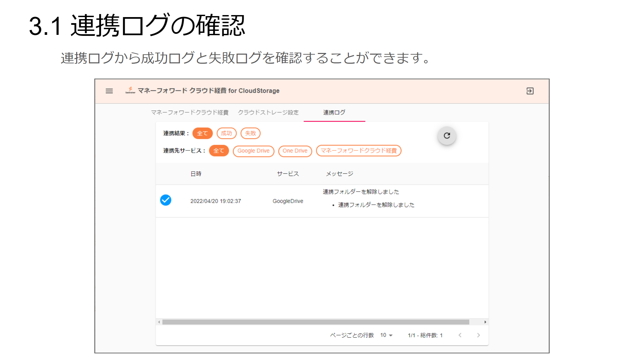Screen dimensions: 644x362
Task: Filter 連携結果 by 全て
Action: tap(203, 133)
